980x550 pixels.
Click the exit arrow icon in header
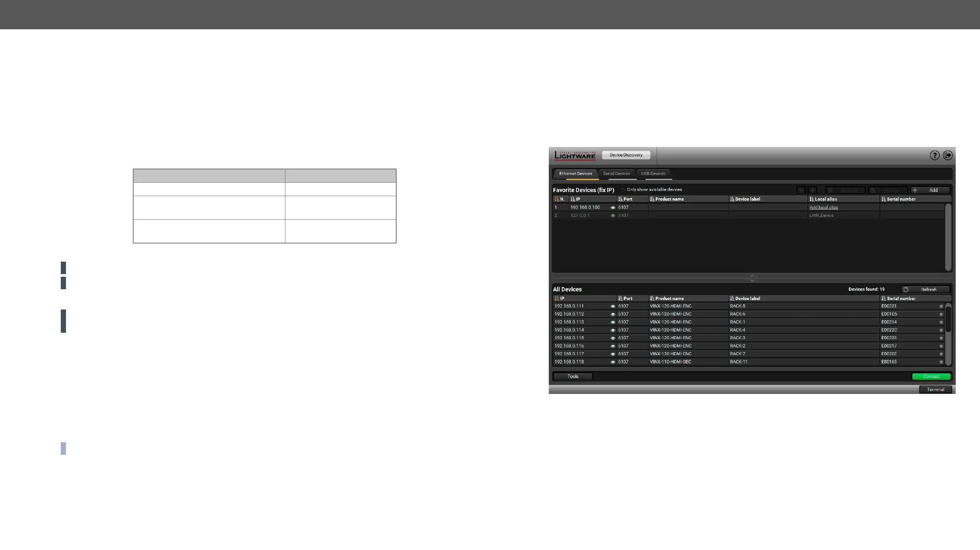948,155
